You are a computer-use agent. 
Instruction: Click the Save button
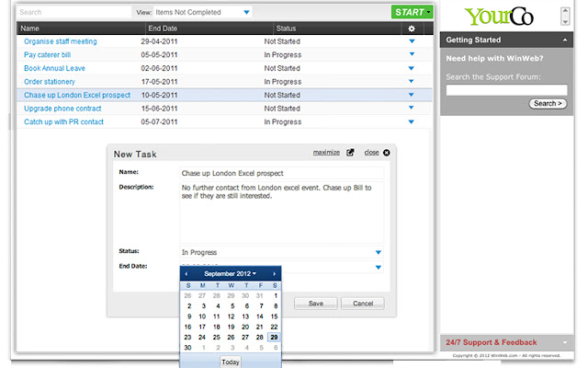tap(316, 304)
